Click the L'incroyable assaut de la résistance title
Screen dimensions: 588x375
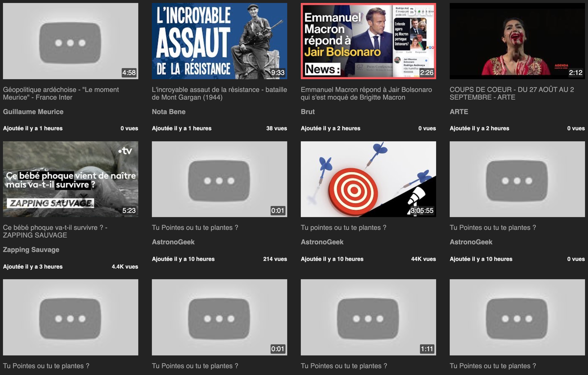point(219,93)
